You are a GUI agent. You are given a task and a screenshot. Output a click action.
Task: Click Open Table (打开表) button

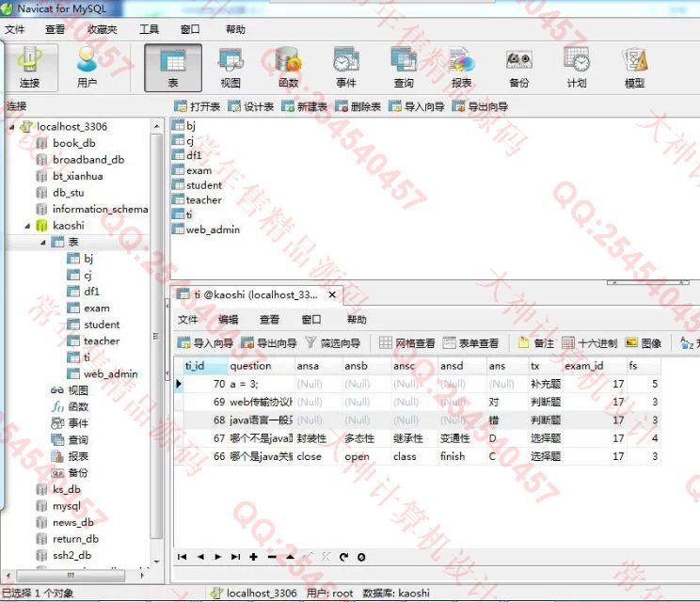197,106
